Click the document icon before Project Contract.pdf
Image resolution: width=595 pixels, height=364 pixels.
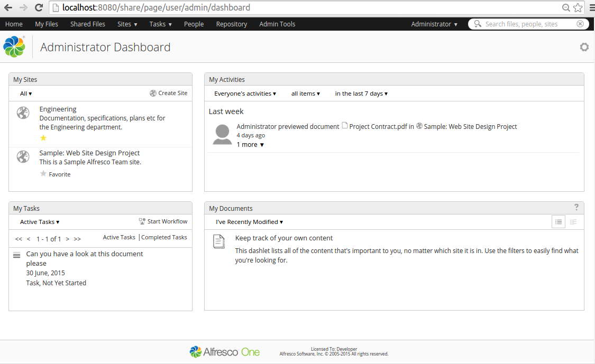coord(344,126)
